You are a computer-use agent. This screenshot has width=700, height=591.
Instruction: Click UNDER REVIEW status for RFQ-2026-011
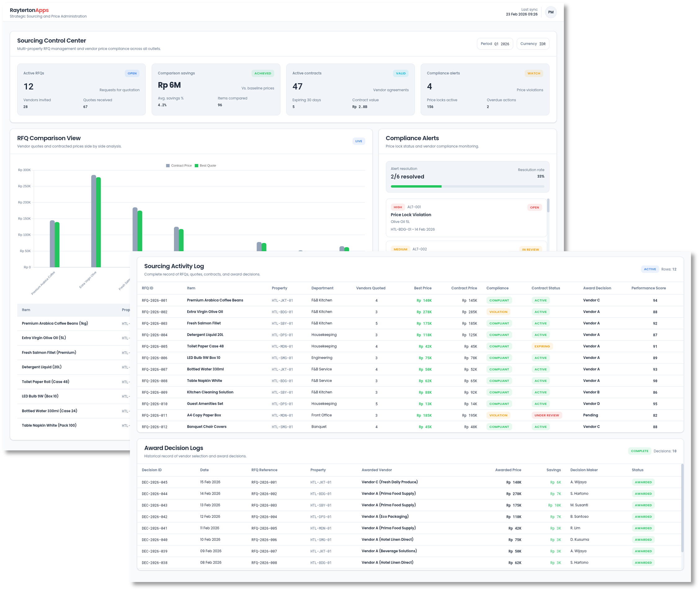[x=547, y=415]
